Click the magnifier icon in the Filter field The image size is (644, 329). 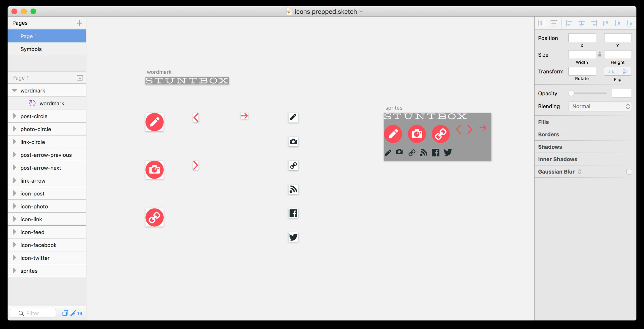click(21, 313)
